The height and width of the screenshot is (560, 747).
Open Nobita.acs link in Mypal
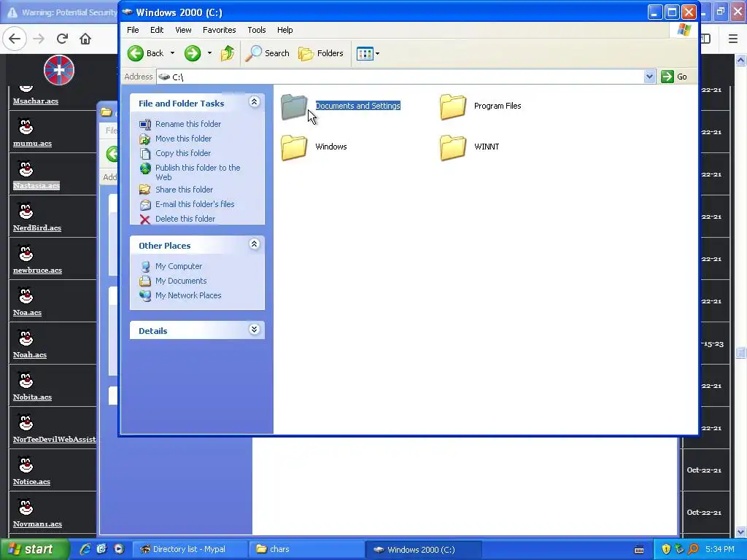point(32,397)
